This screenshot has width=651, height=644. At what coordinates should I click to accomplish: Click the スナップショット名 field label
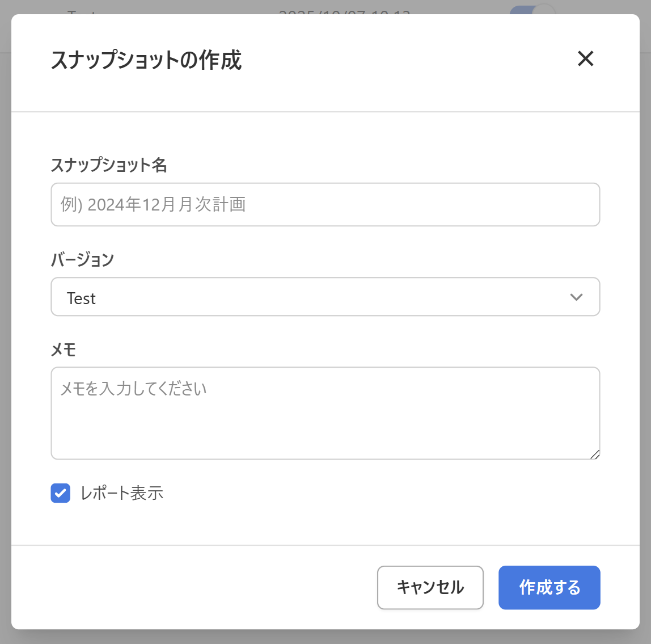109,165
